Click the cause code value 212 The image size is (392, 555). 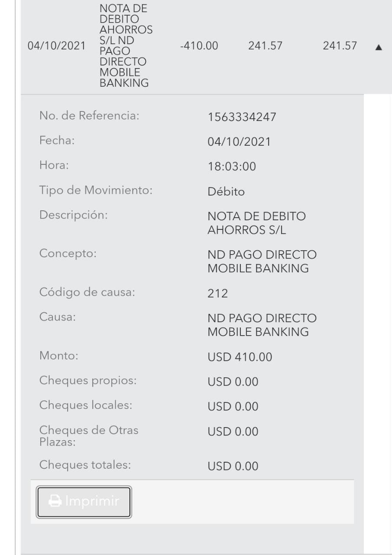click(218, 294)
